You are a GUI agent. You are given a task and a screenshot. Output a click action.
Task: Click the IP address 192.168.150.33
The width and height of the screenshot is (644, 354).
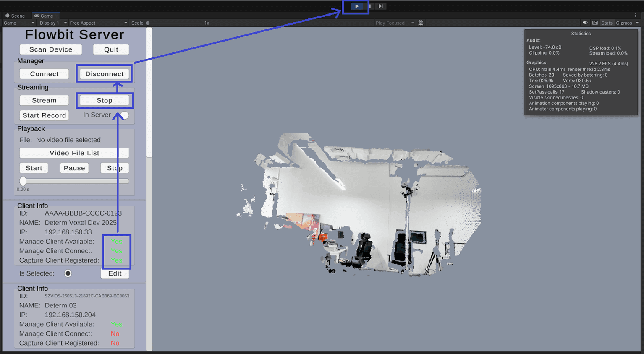68,232
